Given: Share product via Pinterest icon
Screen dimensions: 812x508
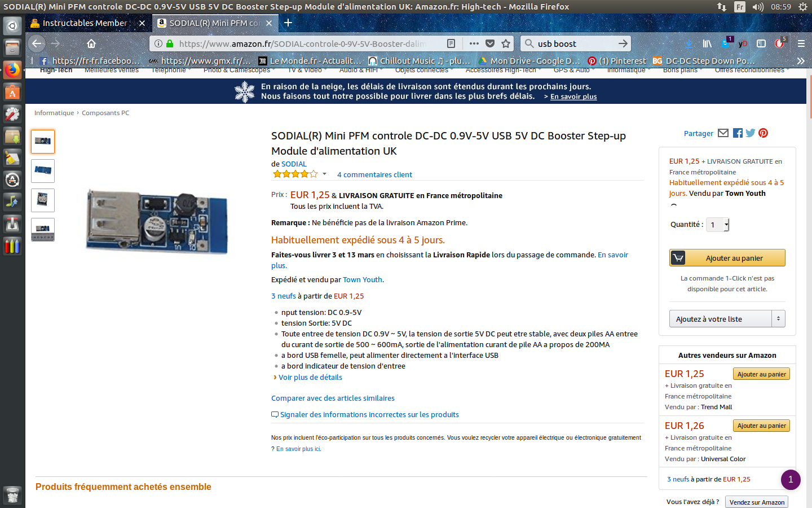Looking at the screenshot, I should pyautogui.click(x=763, y=133).
